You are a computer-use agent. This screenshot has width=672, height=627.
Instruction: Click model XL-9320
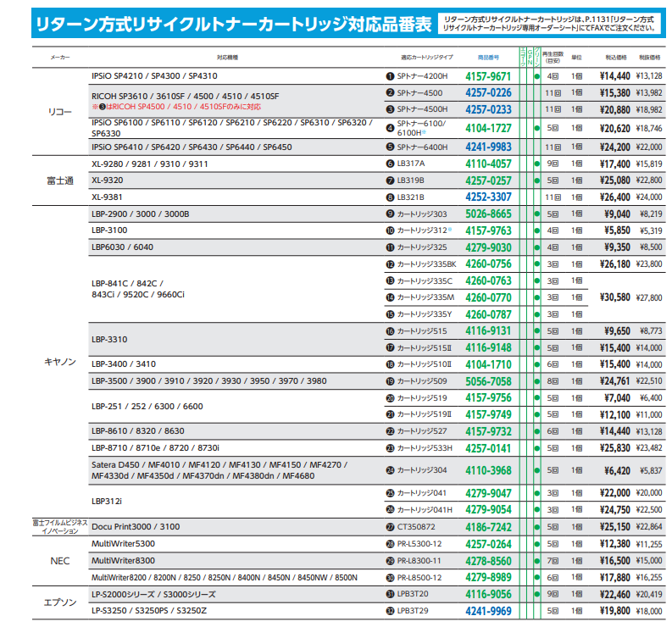[x=107, y=180]
